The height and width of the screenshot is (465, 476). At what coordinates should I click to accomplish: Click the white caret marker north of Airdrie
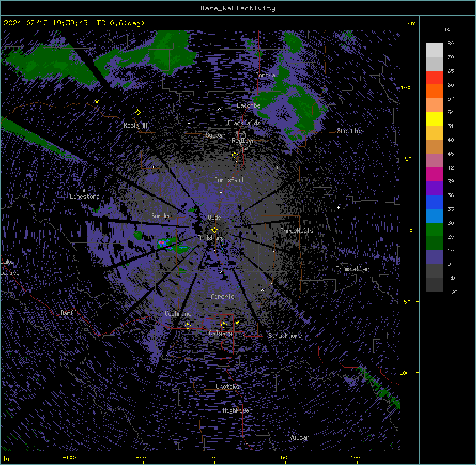[x=221, y=272]
